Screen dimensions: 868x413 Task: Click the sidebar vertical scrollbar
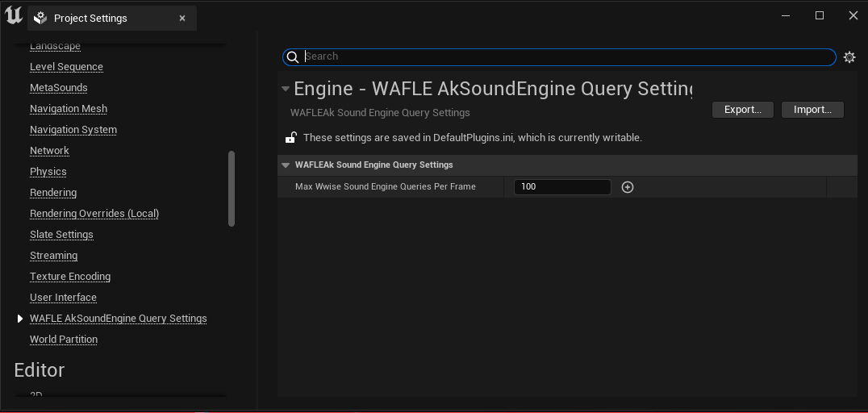coord(232,189)
